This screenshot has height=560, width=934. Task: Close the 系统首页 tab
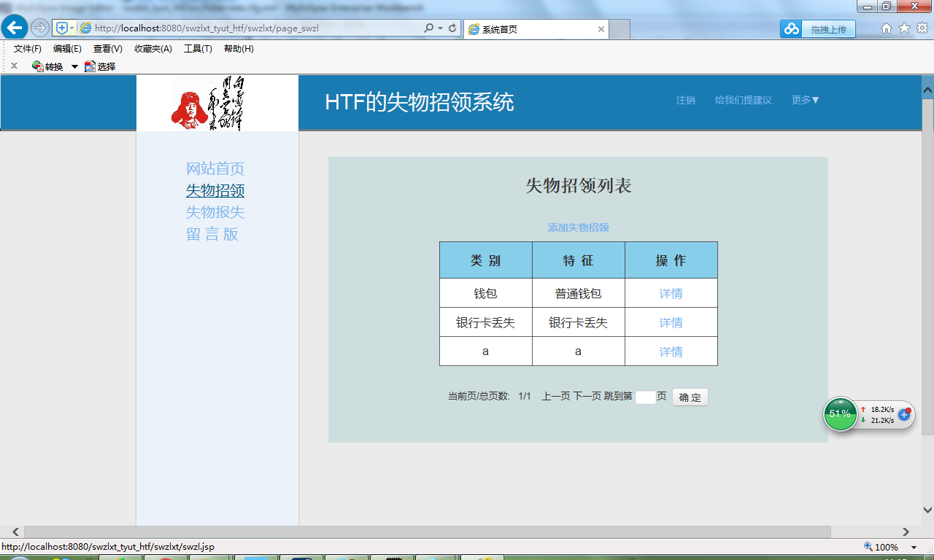[x=601, y=29]
